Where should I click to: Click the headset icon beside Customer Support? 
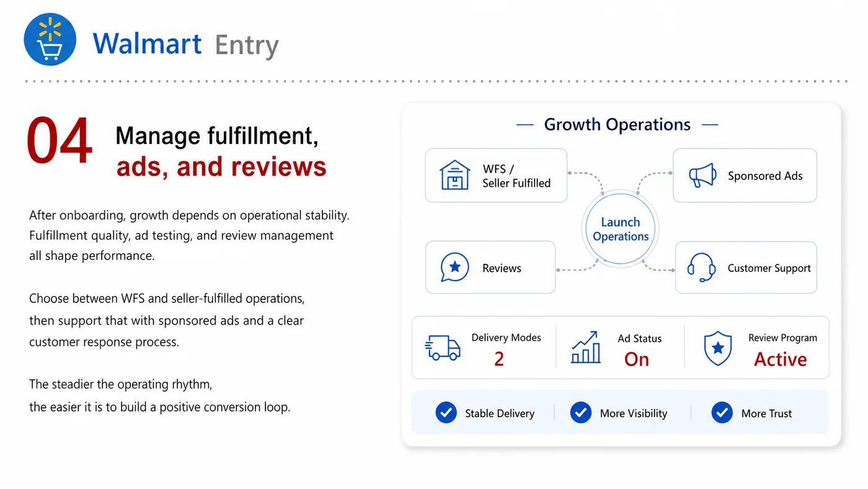click(x=701, y=267)
